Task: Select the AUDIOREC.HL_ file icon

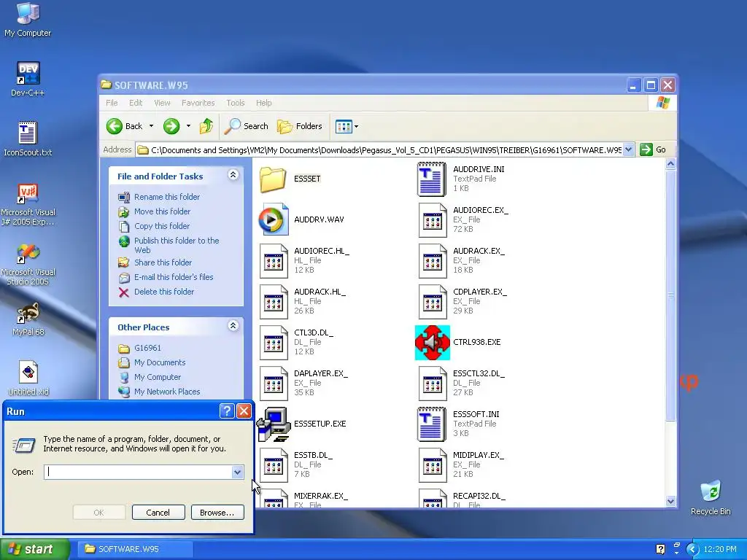Action: tap(274, 261)
